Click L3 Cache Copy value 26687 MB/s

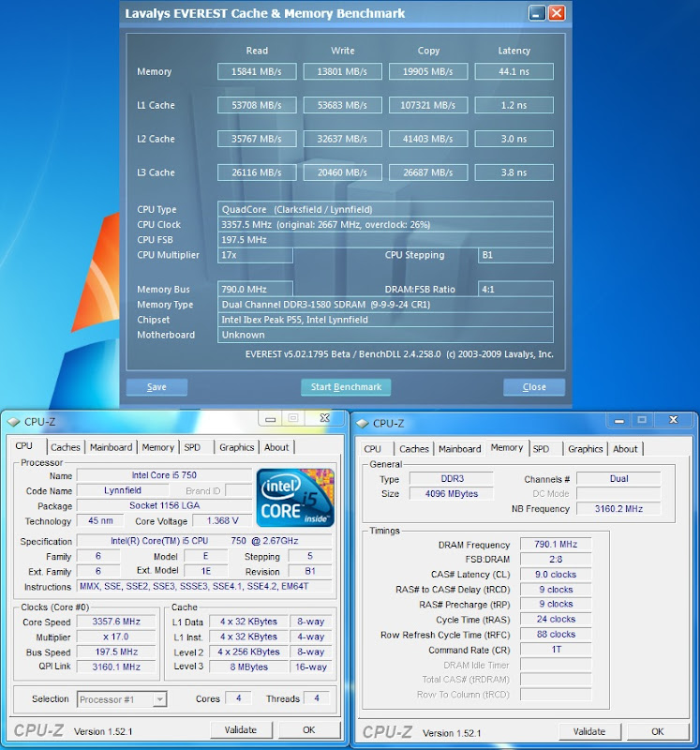(x=428, y=172)
